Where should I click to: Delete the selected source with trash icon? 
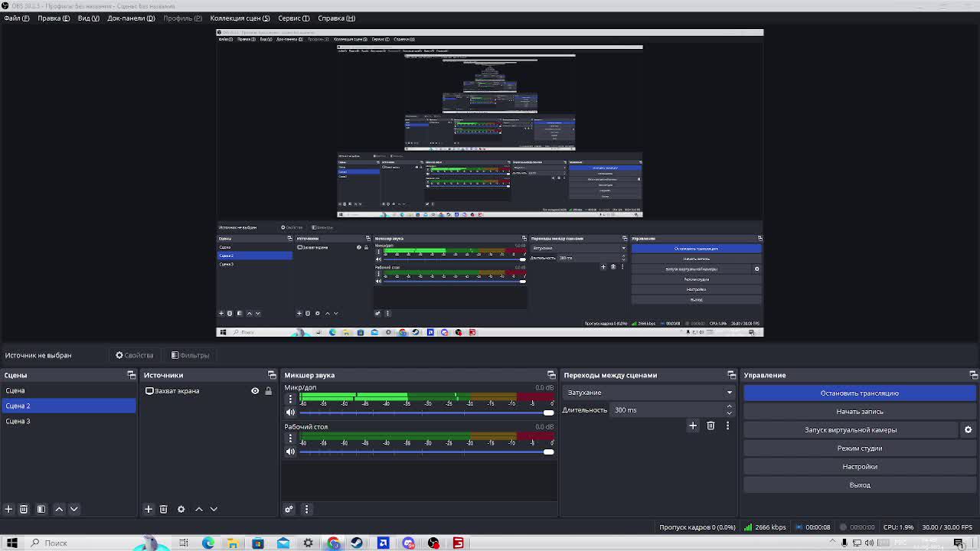163,509
